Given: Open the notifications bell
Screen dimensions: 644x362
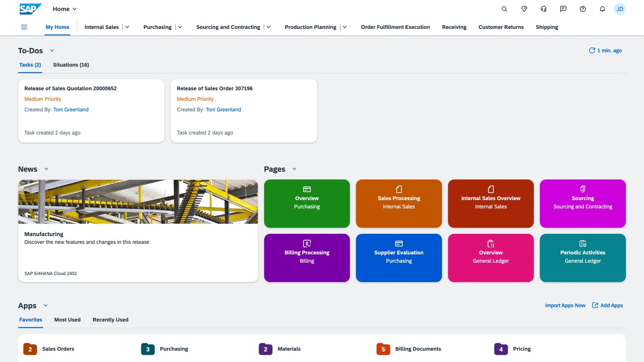Looking at the screenshot, I should point(602,9).
